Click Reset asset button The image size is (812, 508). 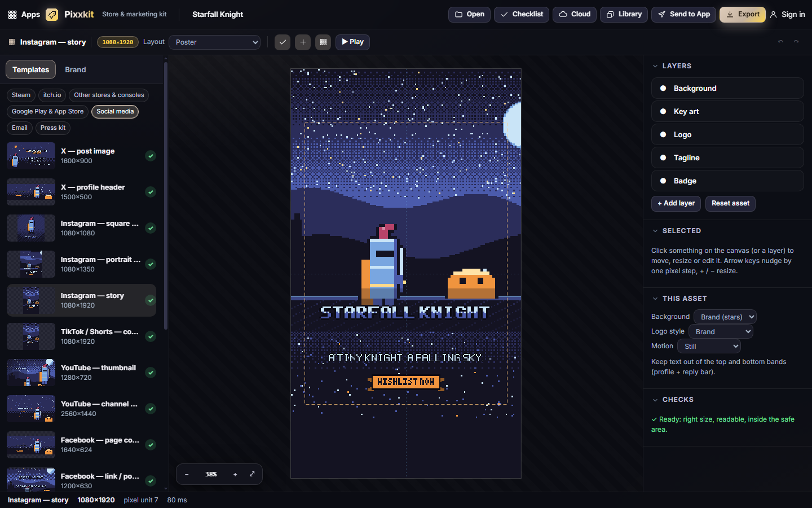pyautogui.click(x=730, y=204)
